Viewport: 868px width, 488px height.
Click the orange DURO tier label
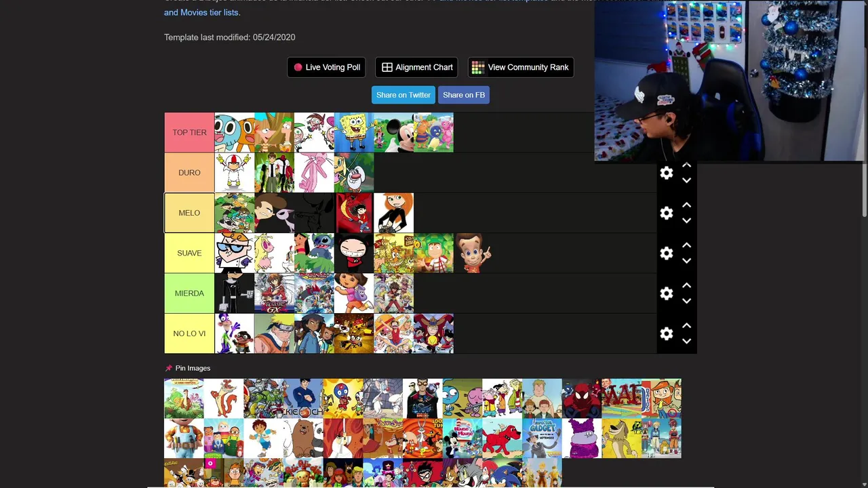pyautogui.click(x=189, y=173)
